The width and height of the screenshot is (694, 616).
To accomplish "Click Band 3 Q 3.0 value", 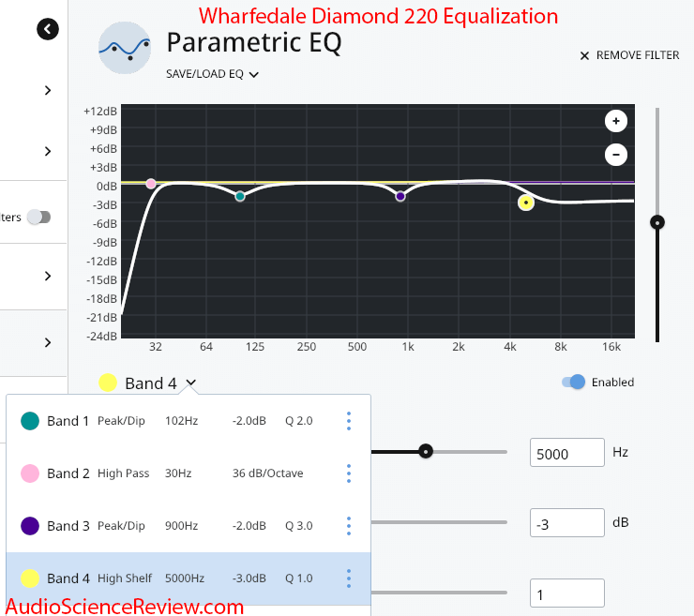I will [299, 525].
